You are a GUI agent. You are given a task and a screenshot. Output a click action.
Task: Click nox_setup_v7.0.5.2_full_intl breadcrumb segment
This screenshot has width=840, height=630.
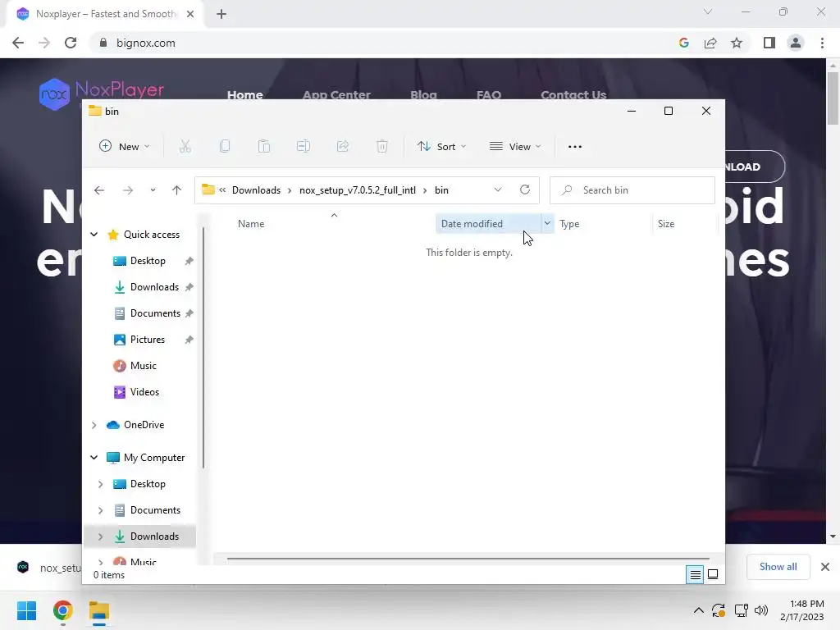pos(358,190)
